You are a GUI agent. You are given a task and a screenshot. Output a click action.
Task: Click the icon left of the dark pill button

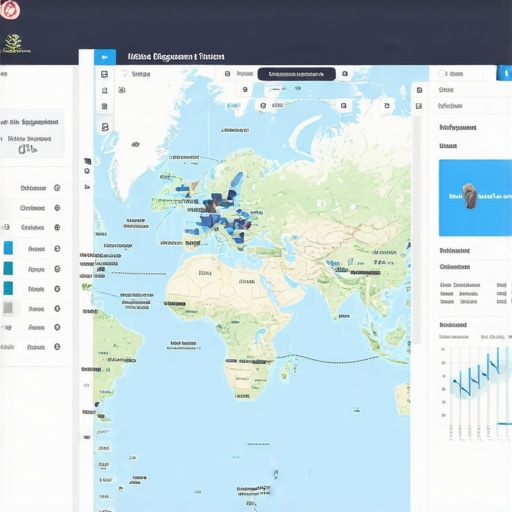tap(228, 74)
